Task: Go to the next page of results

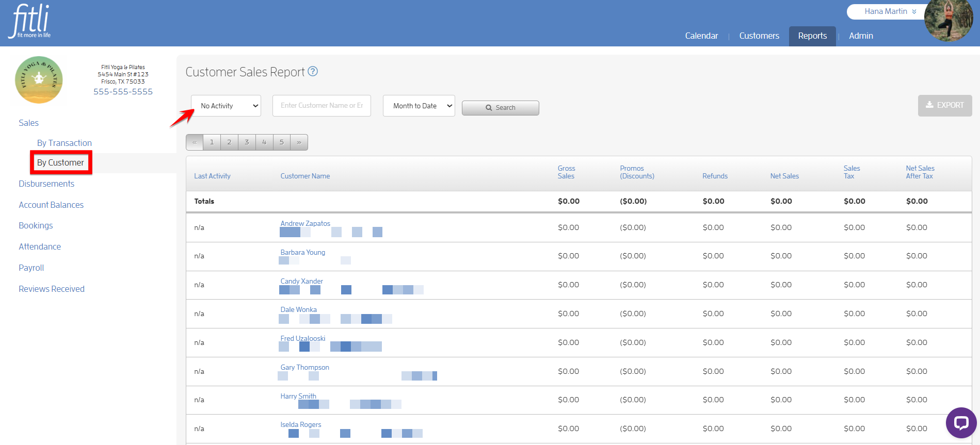Action: (x=299, y=142)
